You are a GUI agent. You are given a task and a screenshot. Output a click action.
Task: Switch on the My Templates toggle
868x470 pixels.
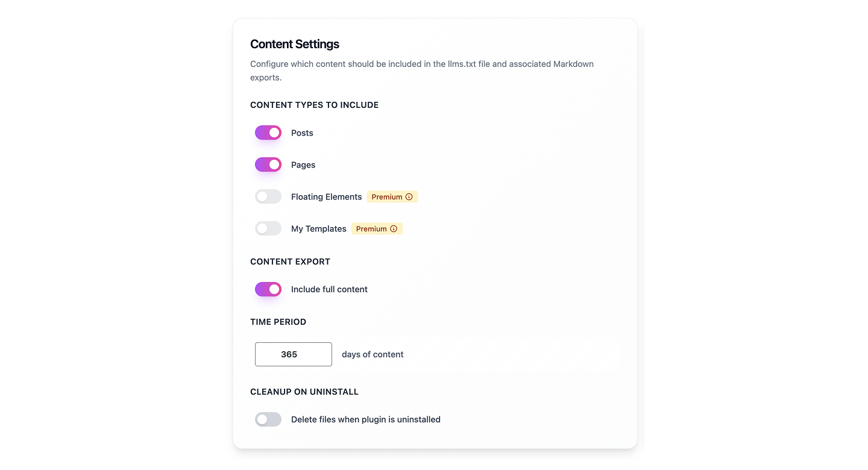pos(268,228)
